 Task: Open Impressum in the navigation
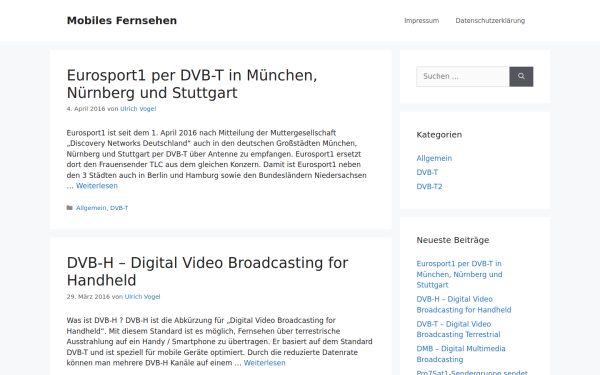click(x=422, y=21)
